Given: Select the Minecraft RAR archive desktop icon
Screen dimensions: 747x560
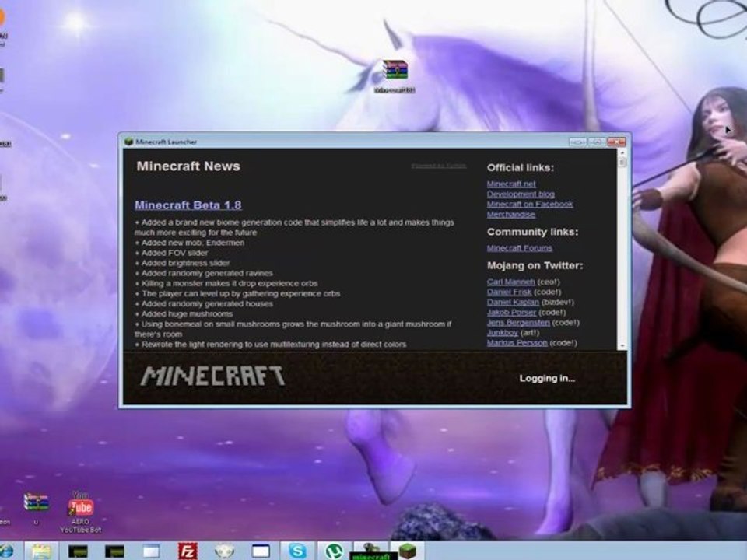Looking at the screenshot, I should pyautogui.click(x=395, y=76).
